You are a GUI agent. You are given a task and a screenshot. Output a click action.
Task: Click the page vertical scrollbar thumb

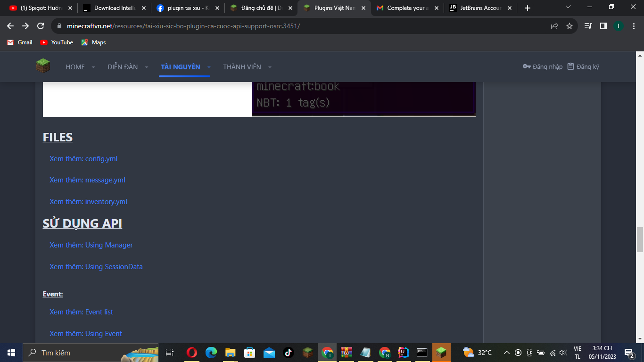pos(640,239)
